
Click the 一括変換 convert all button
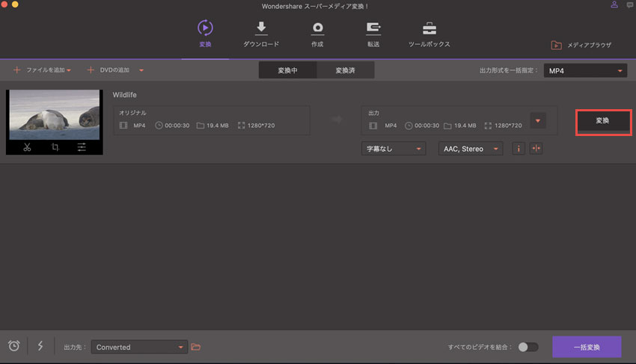tap(587, 347)
